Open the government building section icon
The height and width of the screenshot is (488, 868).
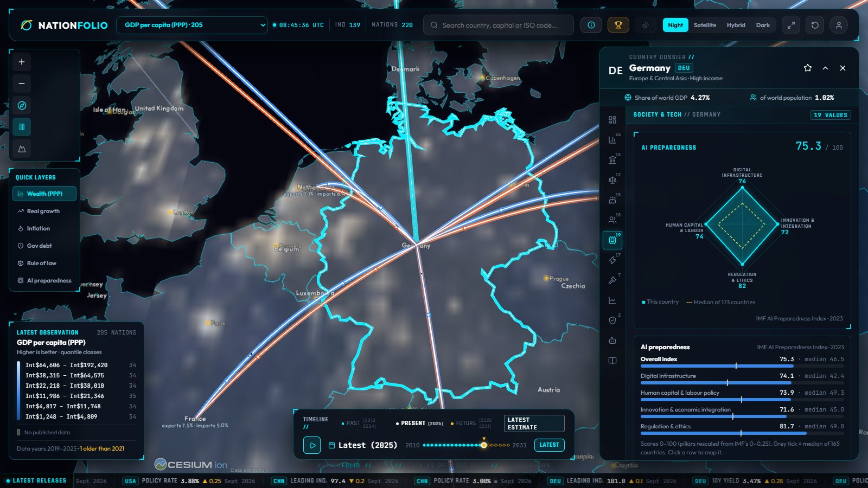point(612,160)
